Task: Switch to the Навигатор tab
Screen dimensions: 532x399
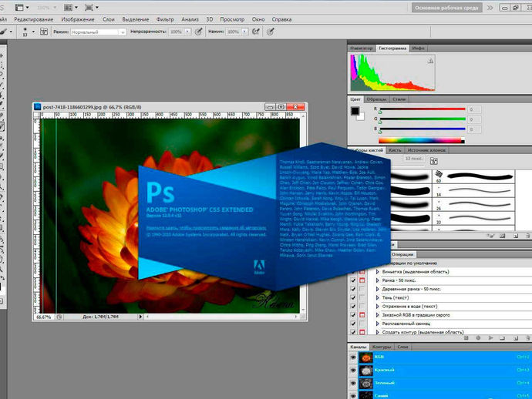Action: (362, 49)
